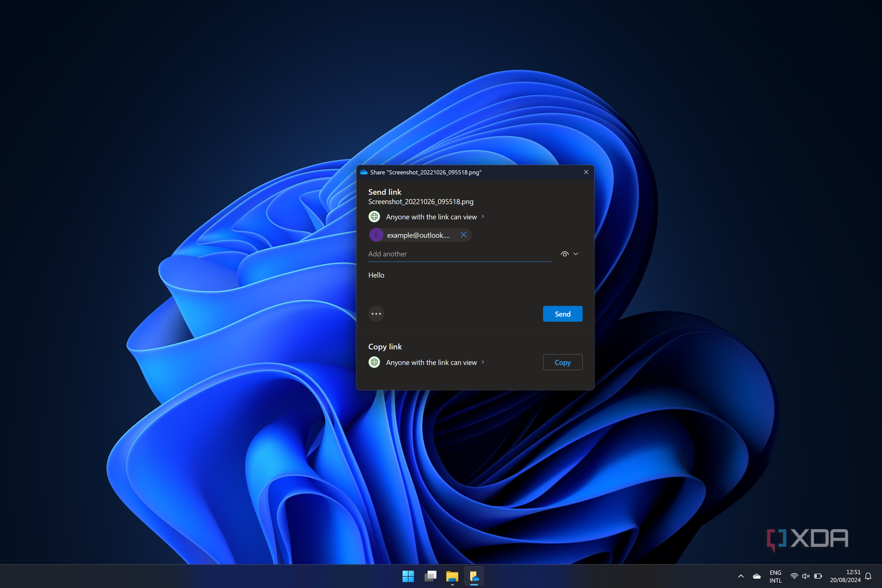Open the clock showing 12:51
882x588 pixels.
pos(845,576)
